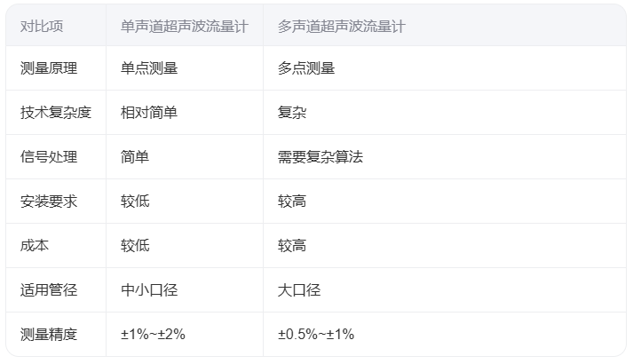Click the 对比项 column header
This screenshot has width=633, height=364.
click(x=42, y=27)
